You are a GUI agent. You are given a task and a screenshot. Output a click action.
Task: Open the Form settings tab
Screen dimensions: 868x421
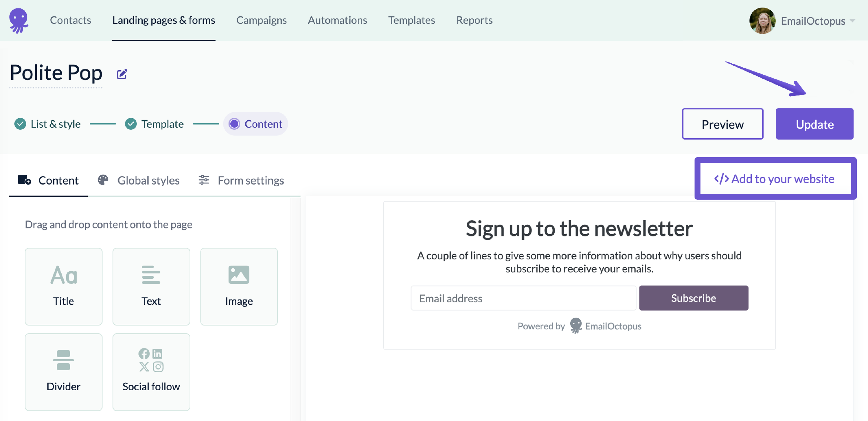241,180
